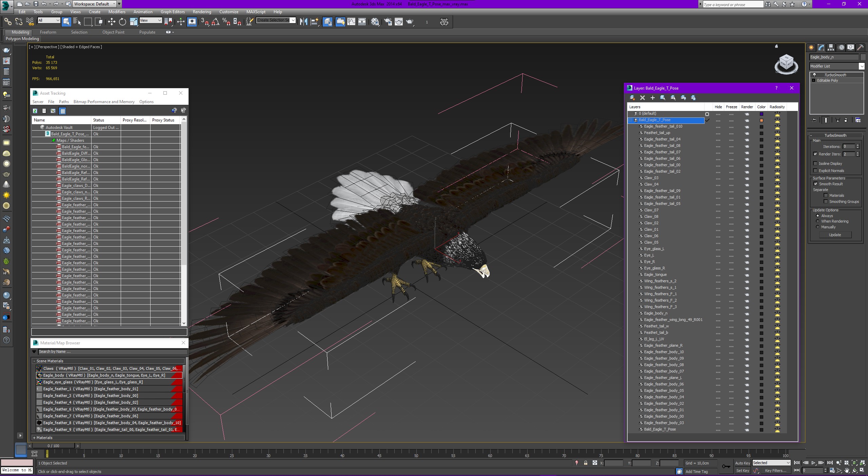Viewport: 868px width, 476px height.
Task: Toggle the Percent Snap icon
Action: [226, 22]
